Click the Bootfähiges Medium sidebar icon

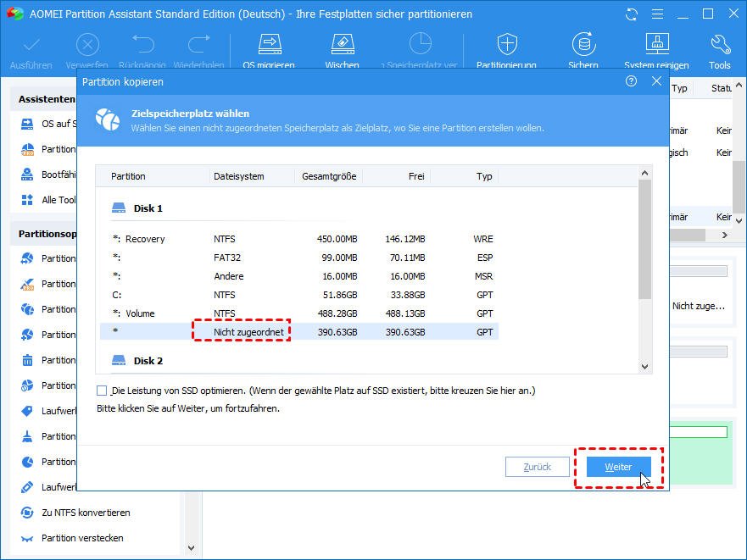[x=27, y=175]
